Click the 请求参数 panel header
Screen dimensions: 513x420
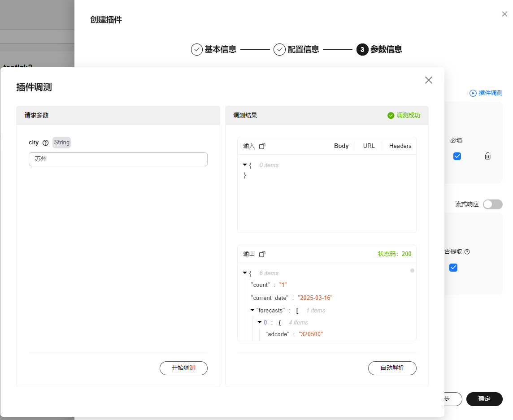pos(118,116)
